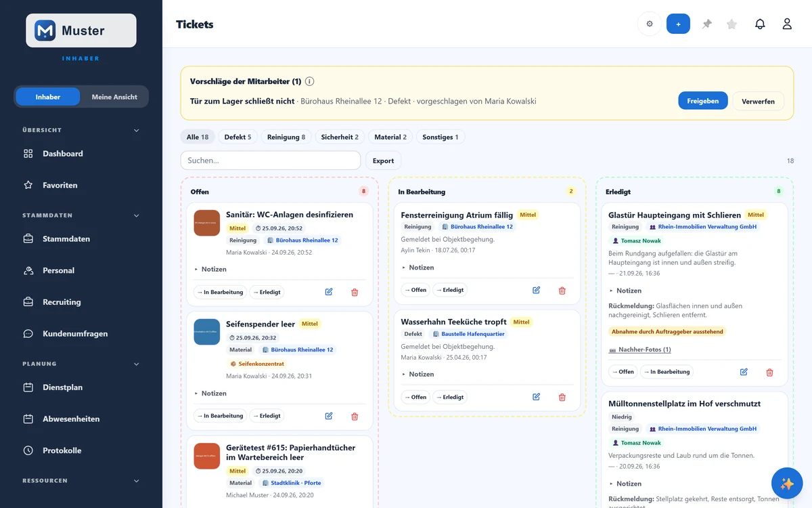This screenshot has height=508, width=812.
Task: Collapse the Ressourcen sidebar section
Action: click(136, 481)
